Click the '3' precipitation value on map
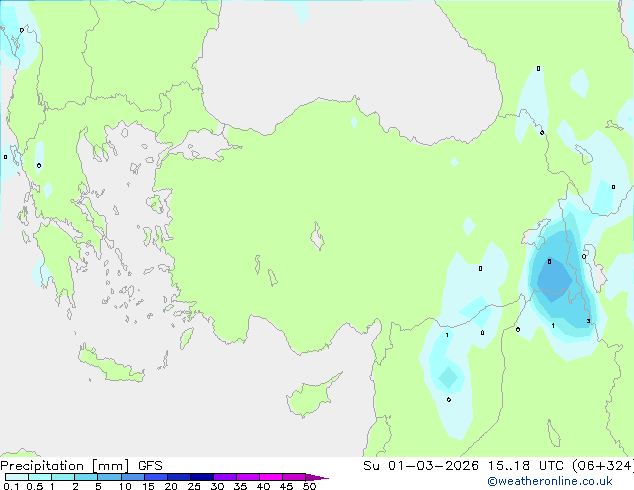634x490 pixels. point(588,321)
